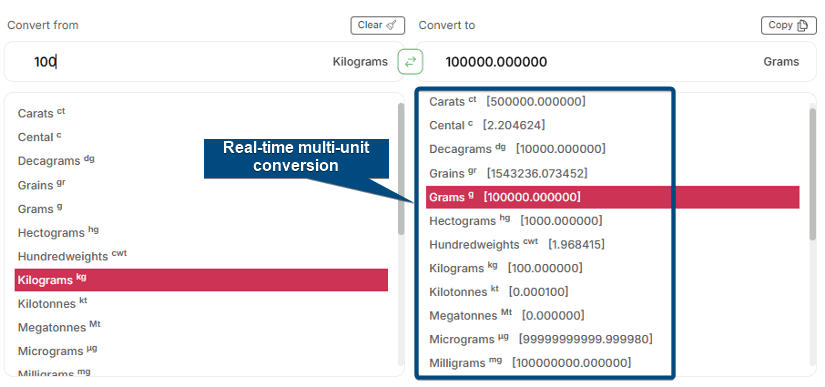
Task: Click the Convert from input field showing 100
Action: [x=204, y=62]
